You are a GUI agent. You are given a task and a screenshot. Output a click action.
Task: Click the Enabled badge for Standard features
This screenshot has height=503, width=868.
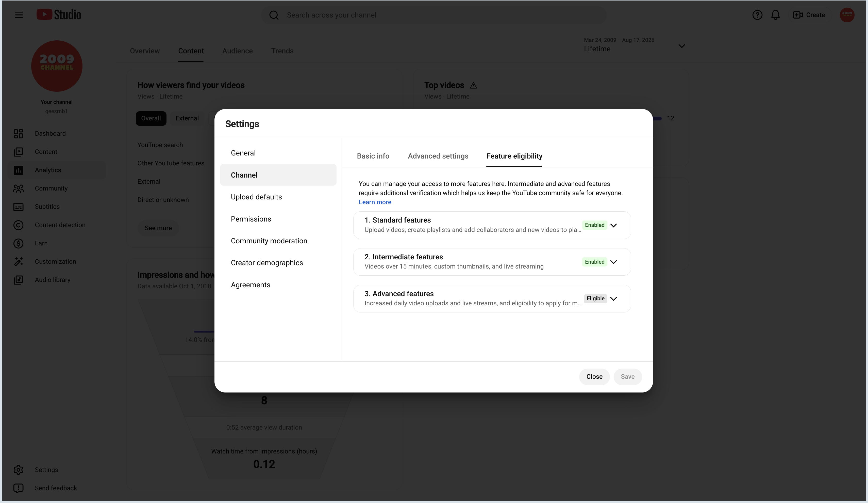point(594,225)
